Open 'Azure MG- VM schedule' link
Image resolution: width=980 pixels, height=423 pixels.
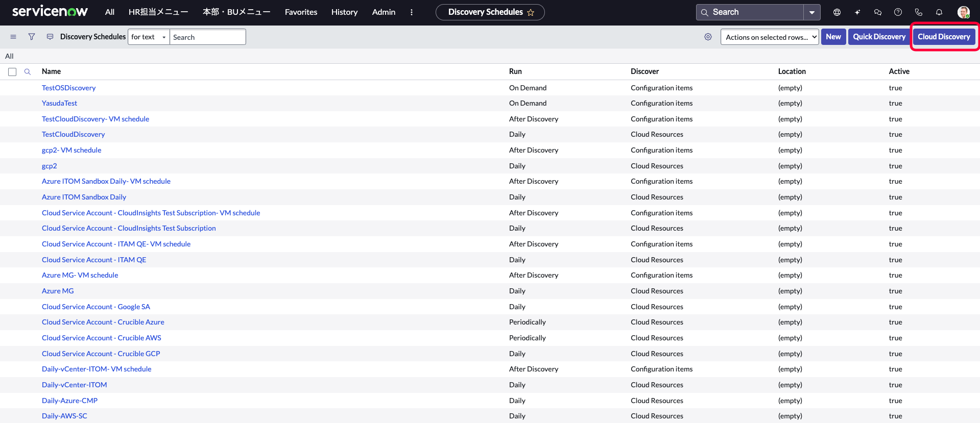(x=80, y=275)
